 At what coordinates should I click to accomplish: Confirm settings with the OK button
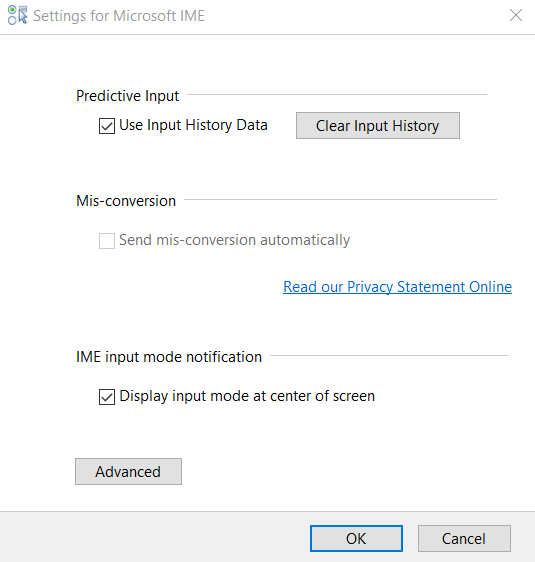click(356, 538)
